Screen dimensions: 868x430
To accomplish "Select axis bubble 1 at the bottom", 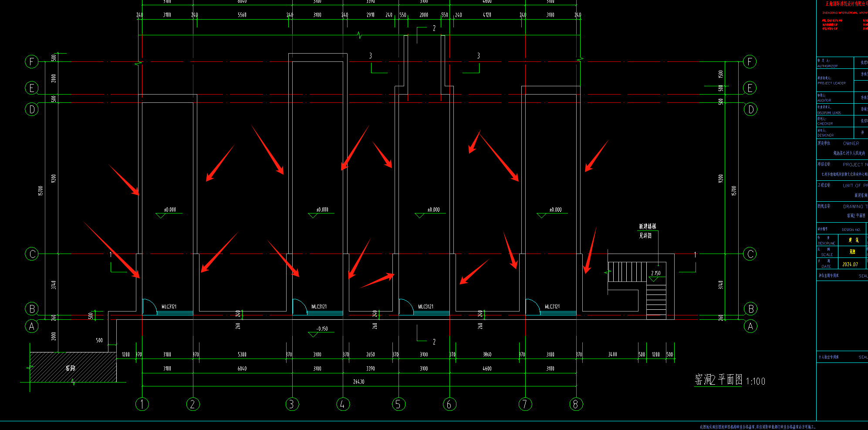I will point(142,404).
